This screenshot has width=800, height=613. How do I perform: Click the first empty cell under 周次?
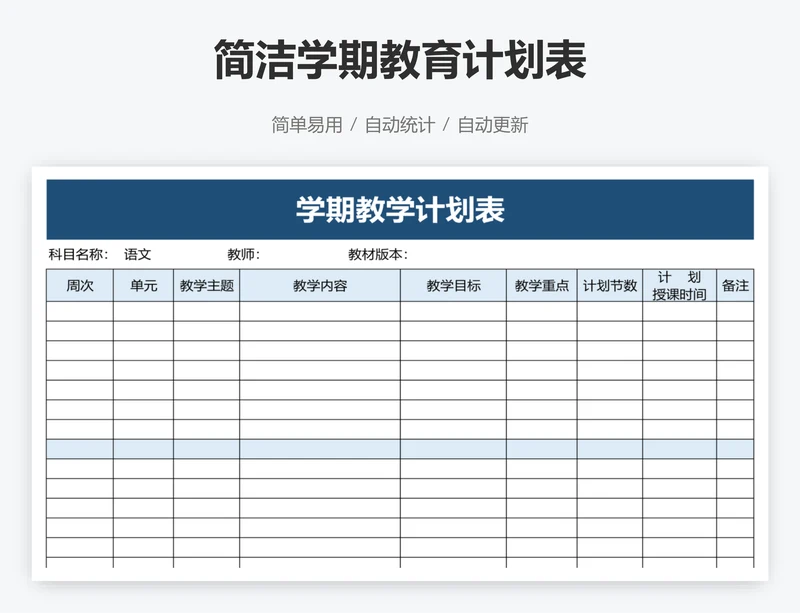[80, 311]
